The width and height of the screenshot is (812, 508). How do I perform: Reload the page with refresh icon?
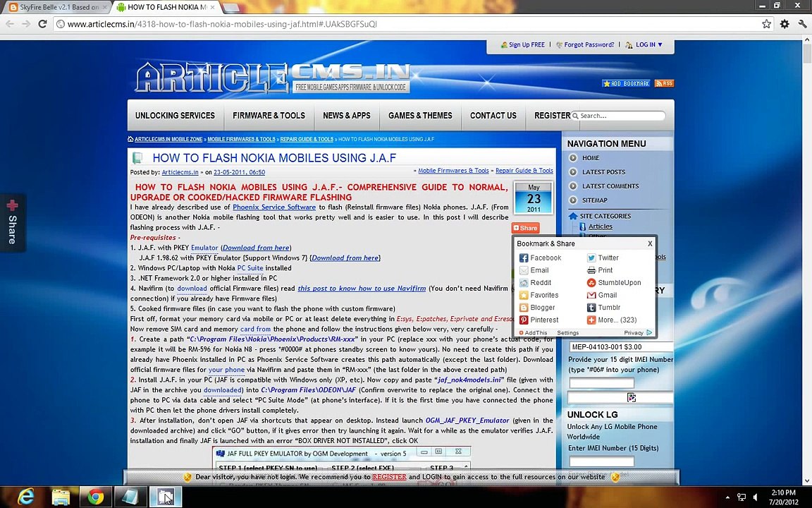point(42,24)
